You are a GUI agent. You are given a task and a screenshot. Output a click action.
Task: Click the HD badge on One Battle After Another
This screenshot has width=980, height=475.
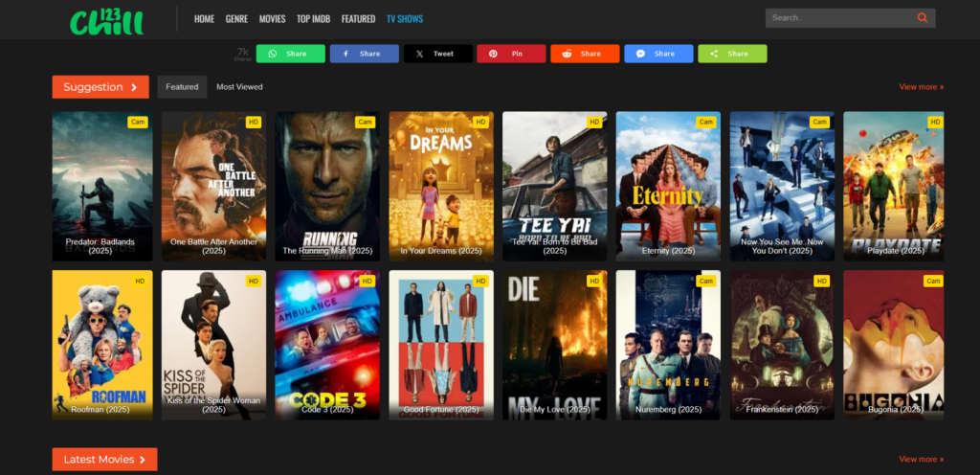pos(253,122)
